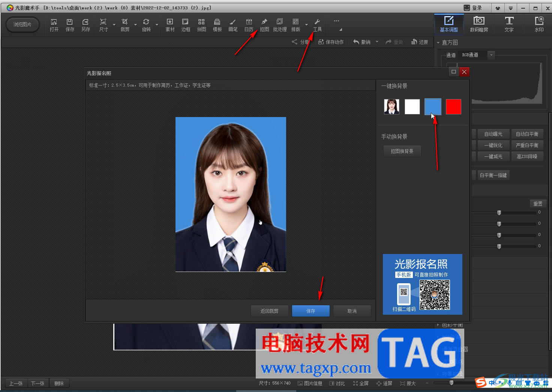Click the 撤销 undo icon
The width and height of the screenshot is (552, 392).
pos(362,42)
